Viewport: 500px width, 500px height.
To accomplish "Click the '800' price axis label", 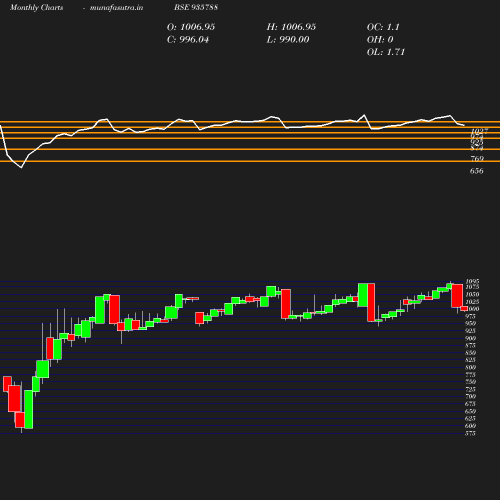I will (x=470, y=367).
